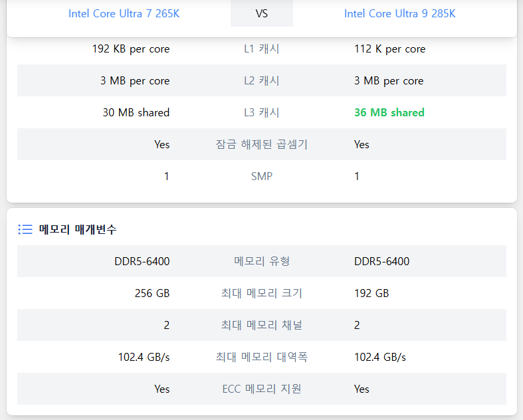This screenshot has height=420, width=523.
Task: Select the 메모리 매개변수 section heading
Action: 78,229
